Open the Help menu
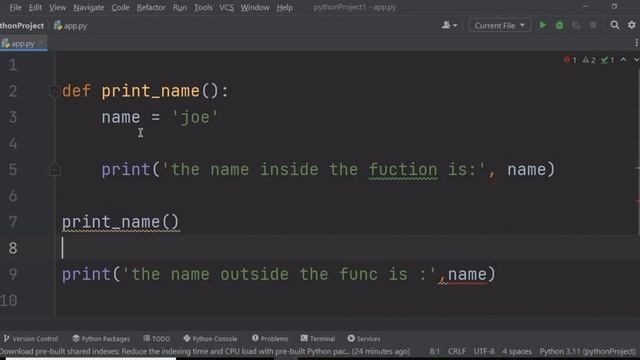 tap(284, 7)
